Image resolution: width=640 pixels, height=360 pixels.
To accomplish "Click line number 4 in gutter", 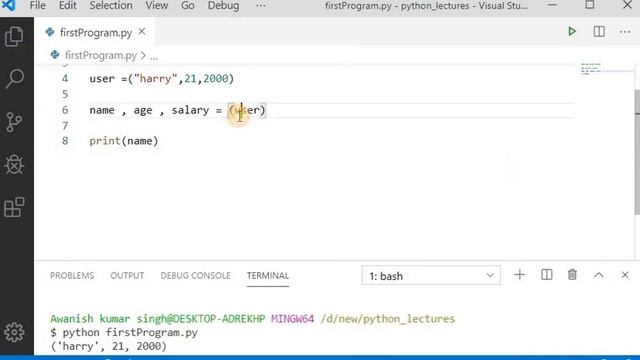I will [x=65, y=78].
